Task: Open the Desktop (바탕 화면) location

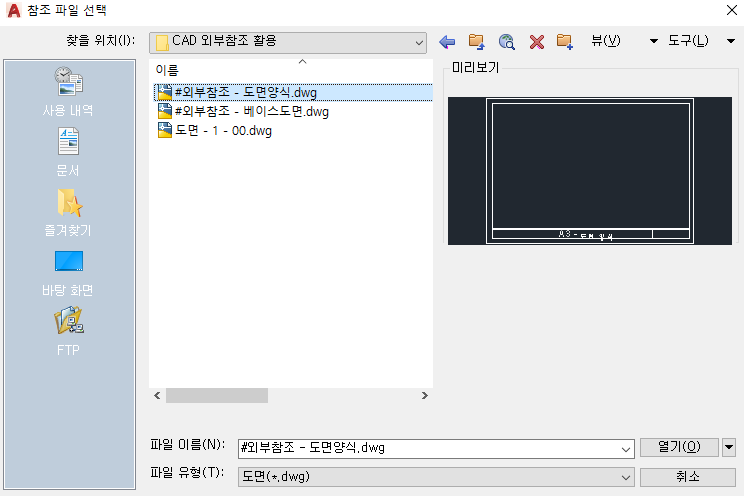Action: (68, 273)
